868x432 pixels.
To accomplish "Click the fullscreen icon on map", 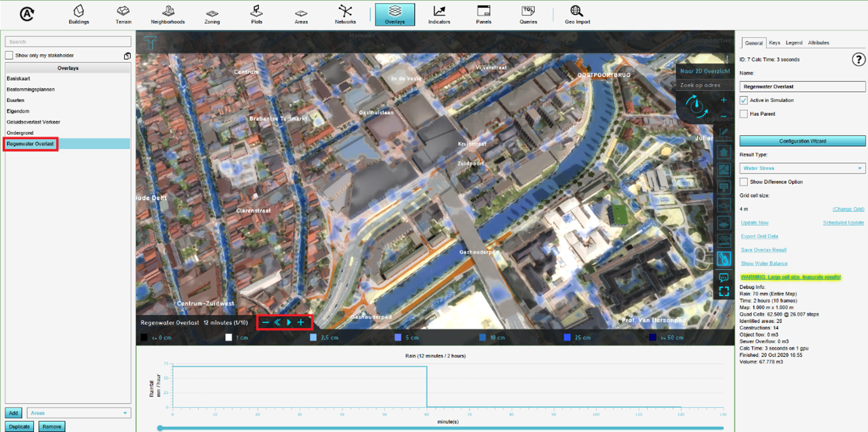I will [x=724, y=291].
